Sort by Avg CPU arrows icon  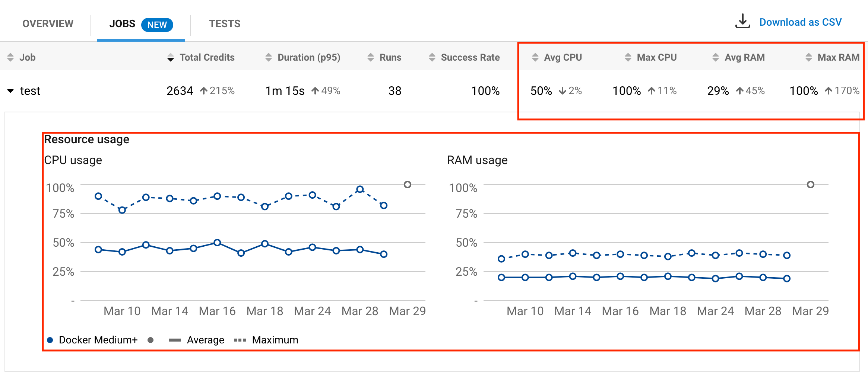click(535, 57)
